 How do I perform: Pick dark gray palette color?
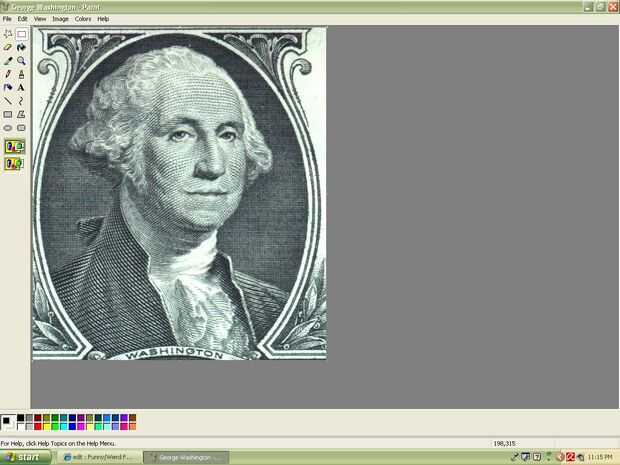point(29,418)
